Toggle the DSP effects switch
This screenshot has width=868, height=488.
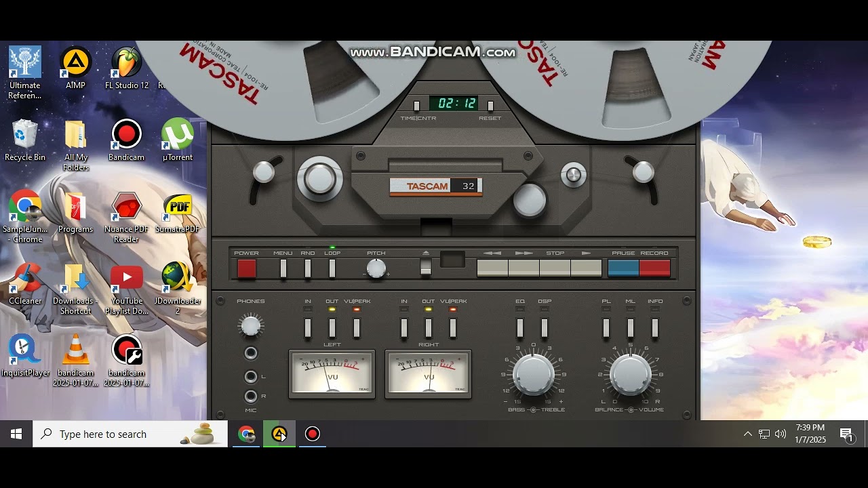[x=545, y=328]
